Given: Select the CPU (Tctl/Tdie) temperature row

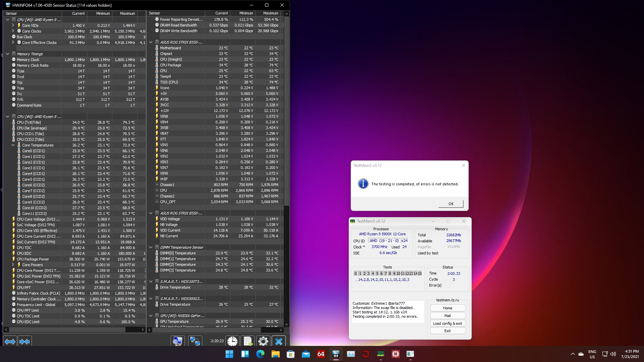Looking at the screenshot, I should (74, 122).
